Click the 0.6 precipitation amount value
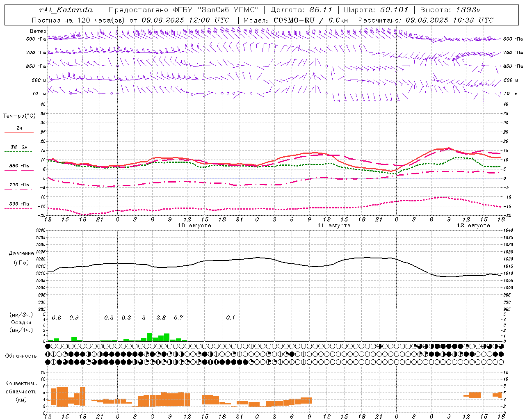The height and width of the screenshot is (420, 525). click(x=57, y=318)
